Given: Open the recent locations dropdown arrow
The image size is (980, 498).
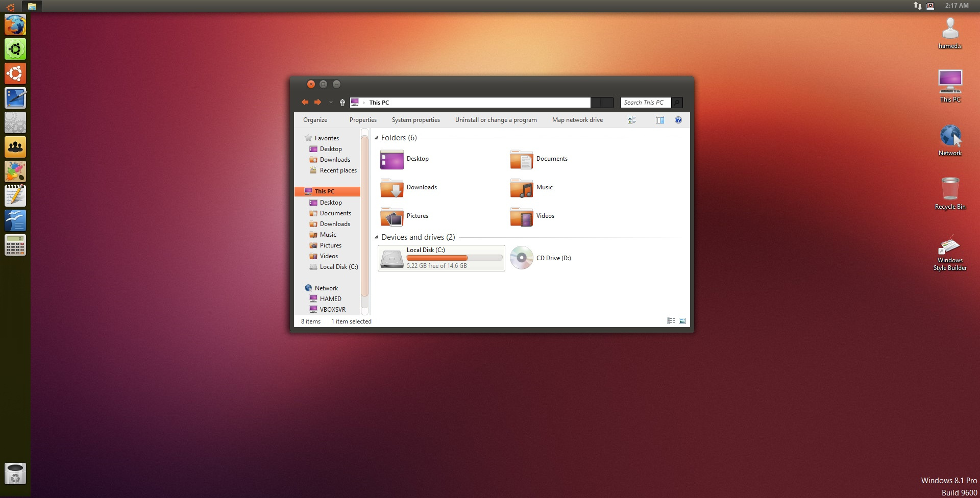Looking at the screenshot, I should (330, 103).
